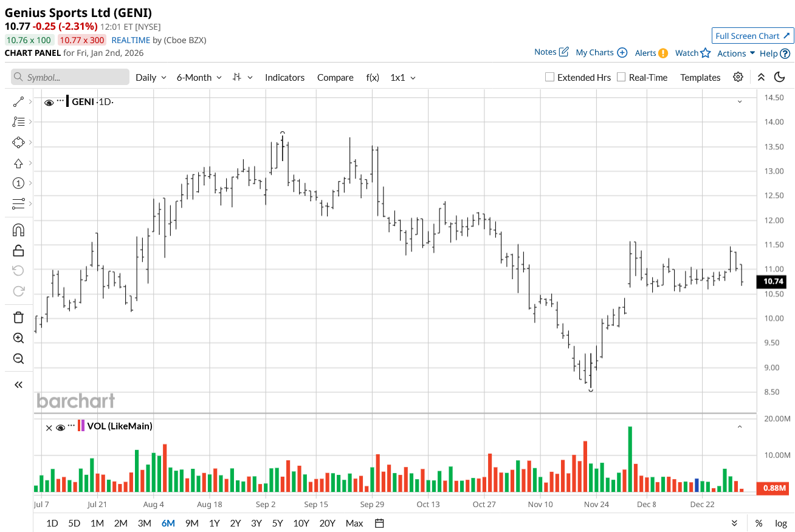
Task: Click the Watch star icon
Action: tap(705, 53)
